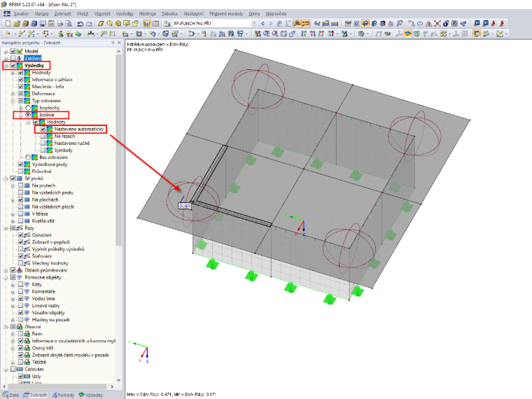Open the Přídavné moduly menu

[226, 13]
